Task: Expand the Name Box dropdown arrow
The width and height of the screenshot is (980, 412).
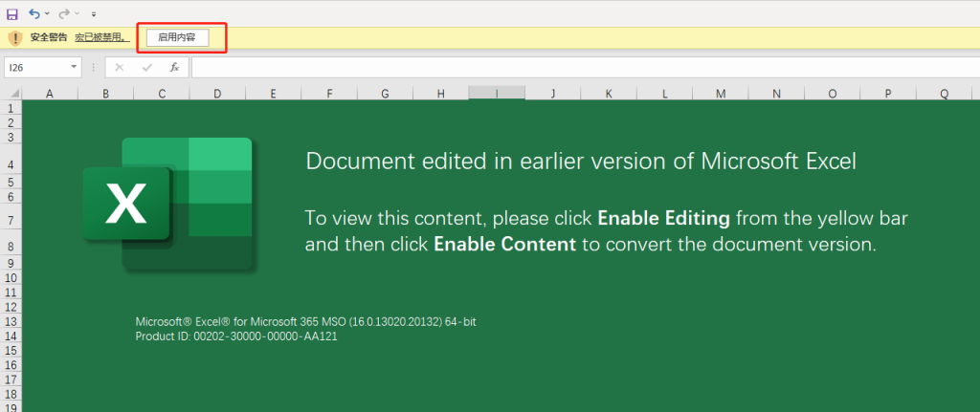Action: coord(75,68)
